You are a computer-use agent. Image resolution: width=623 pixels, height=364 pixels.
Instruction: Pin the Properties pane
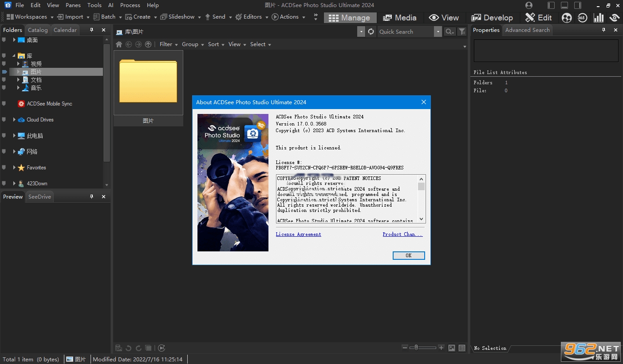click(x=603, y=30)
